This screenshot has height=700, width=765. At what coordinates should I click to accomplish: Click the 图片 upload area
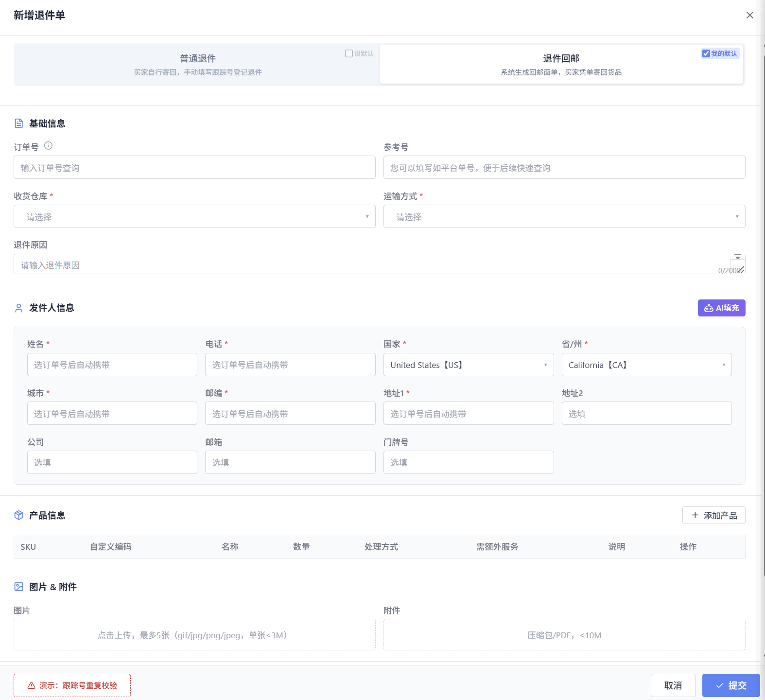194,634
